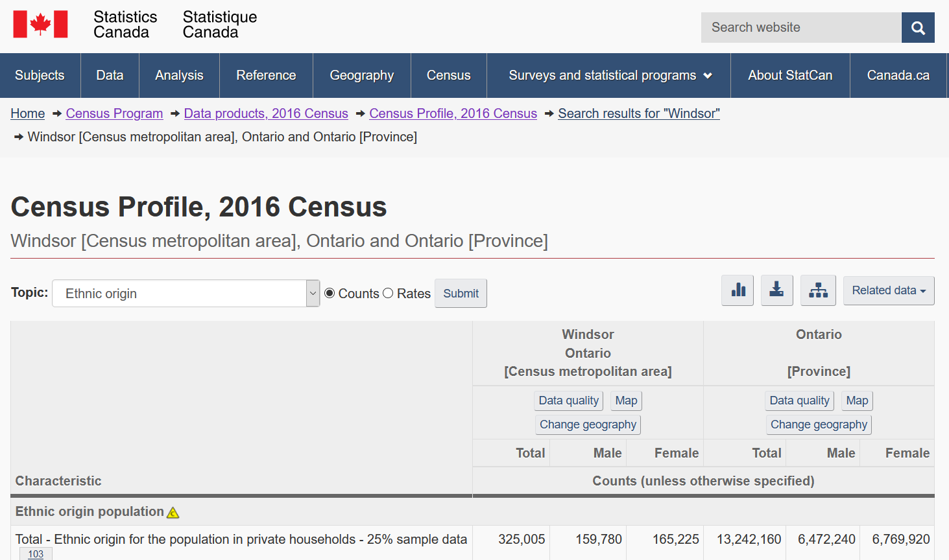The height and width of the screenshot is (560, 949).
Task: Select the Geography menu item
Action: tap(361, 75)
